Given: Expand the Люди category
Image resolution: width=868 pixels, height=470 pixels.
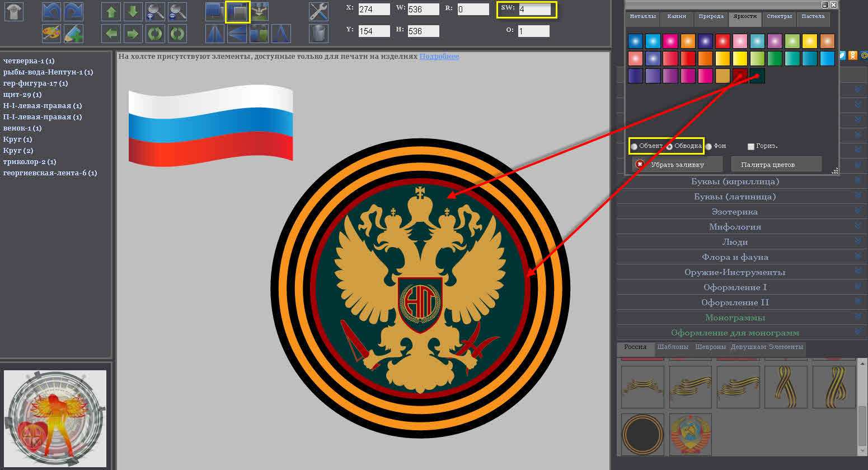Looking at the screenshot, I should [735, 242].
